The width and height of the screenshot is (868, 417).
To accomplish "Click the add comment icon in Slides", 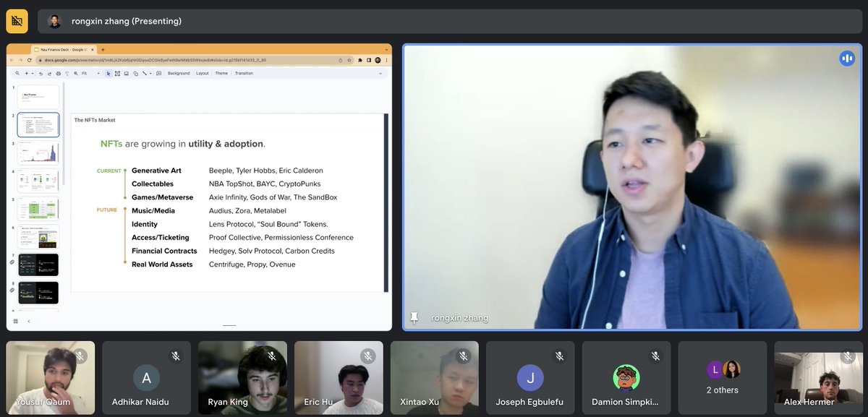I will pyautogui.click(x=158, y=73).
